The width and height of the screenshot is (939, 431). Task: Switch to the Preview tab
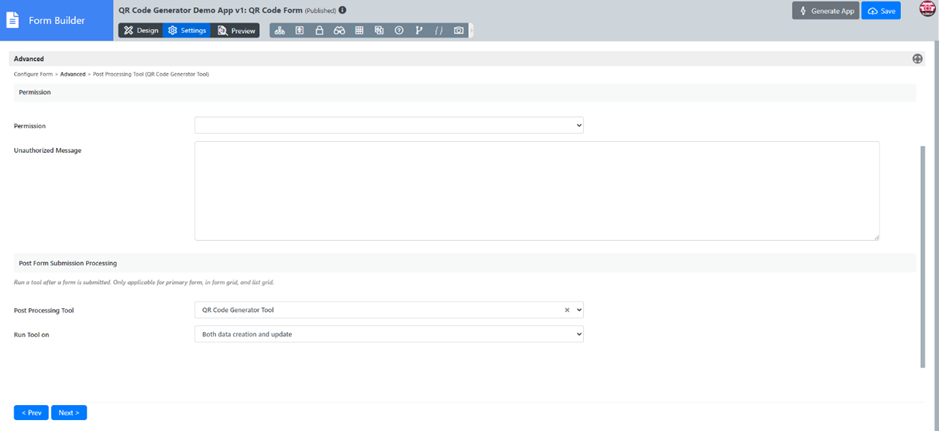coord(237,31)
